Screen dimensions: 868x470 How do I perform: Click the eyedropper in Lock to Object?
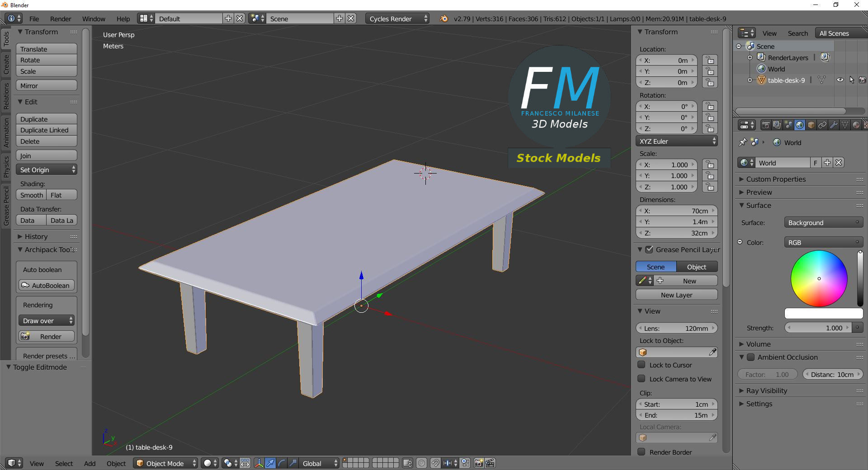point(712,352)
